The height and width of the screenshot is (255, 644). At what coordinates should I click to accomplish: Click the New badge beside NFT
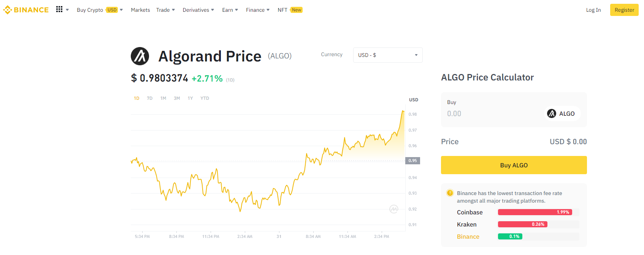tap(297, 10)
